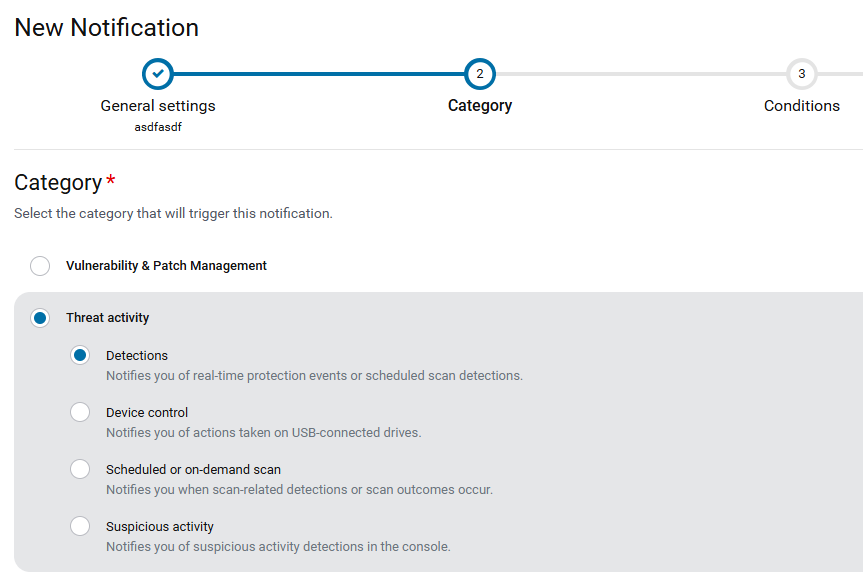Click the Category step label
This screenshot has width=863, height=580.
[x=480, y=106]
